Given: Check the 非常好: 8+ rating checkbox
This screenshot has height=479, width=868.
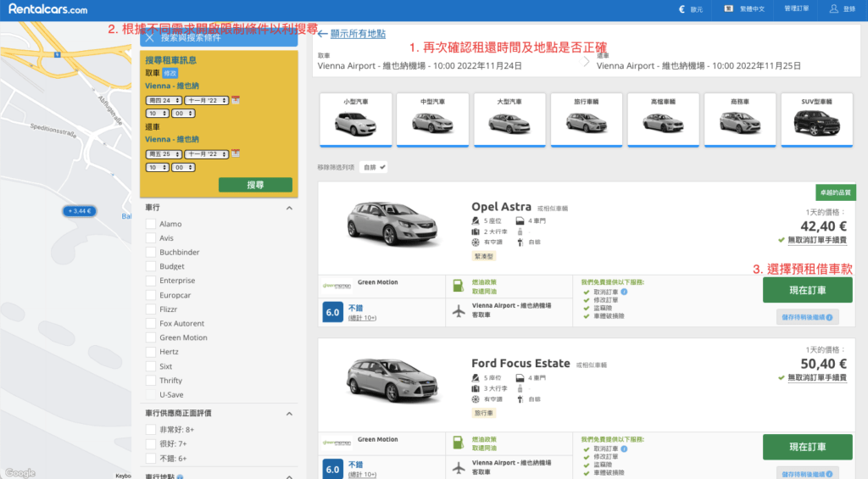Looking at the screenshot, I should (x=151, y=430).
